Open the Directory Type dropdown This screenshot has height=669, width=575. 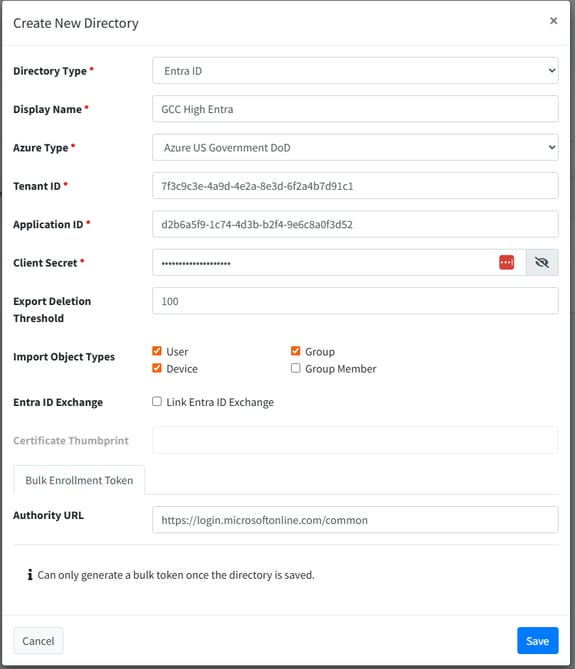click(355, 70)
